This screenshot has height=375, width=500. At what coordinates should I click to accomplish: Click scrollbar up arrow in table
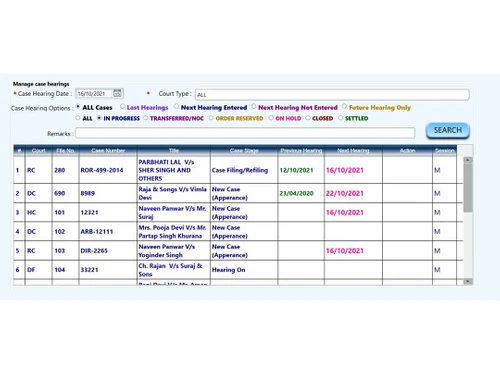pos(468,160)
